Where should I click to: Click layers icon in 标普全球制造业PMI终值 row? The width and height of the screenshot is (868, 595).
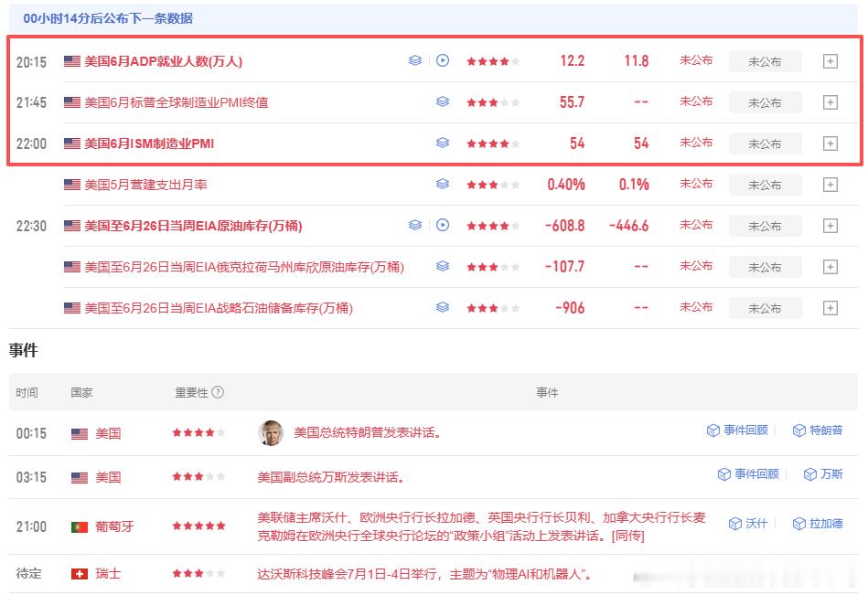pos(443,101)
